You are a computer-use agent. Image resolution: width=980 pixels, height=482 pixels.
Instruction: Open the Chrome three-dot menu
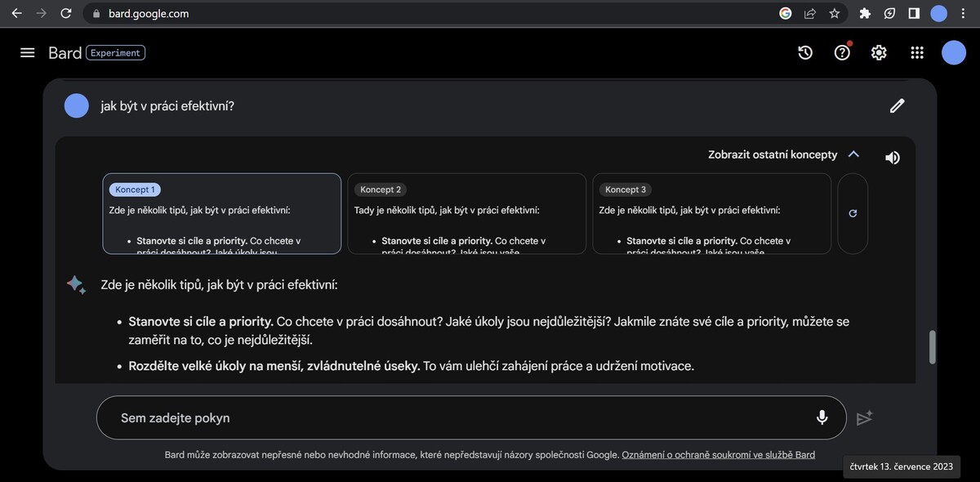964,13
